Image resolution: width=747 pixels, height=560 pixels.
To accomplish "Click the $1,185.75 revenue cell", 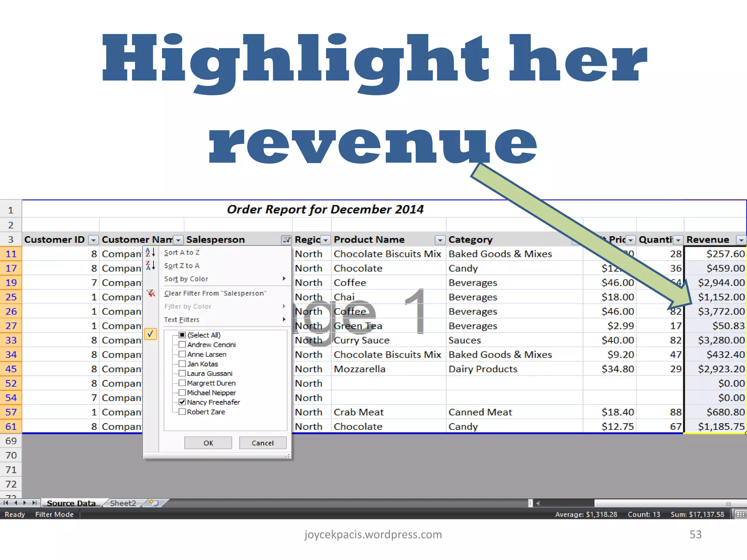I will (715, 426).
